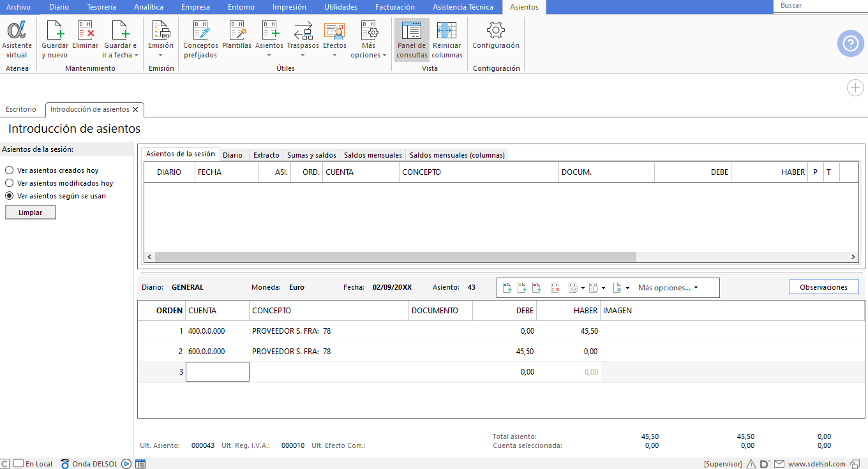Screen dimensions: 868x469
Task: Switch to the Escritorio tab
Action: [21, 109]
